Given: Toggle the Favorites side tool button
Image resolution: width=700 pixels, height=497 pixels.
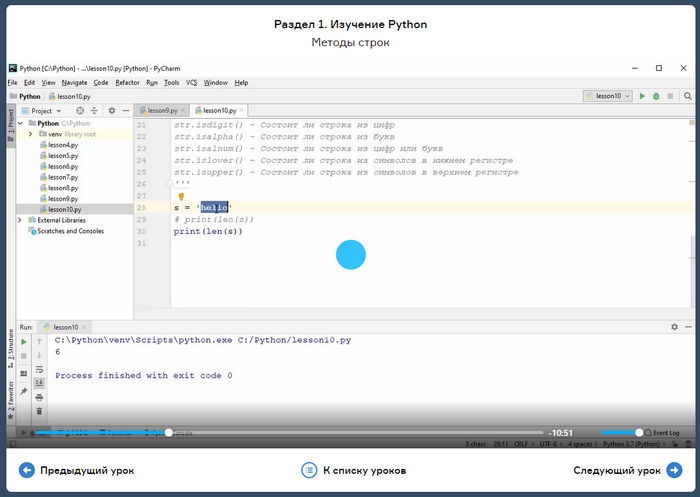Looking at the screenshot, I should (x=11, y=401).
